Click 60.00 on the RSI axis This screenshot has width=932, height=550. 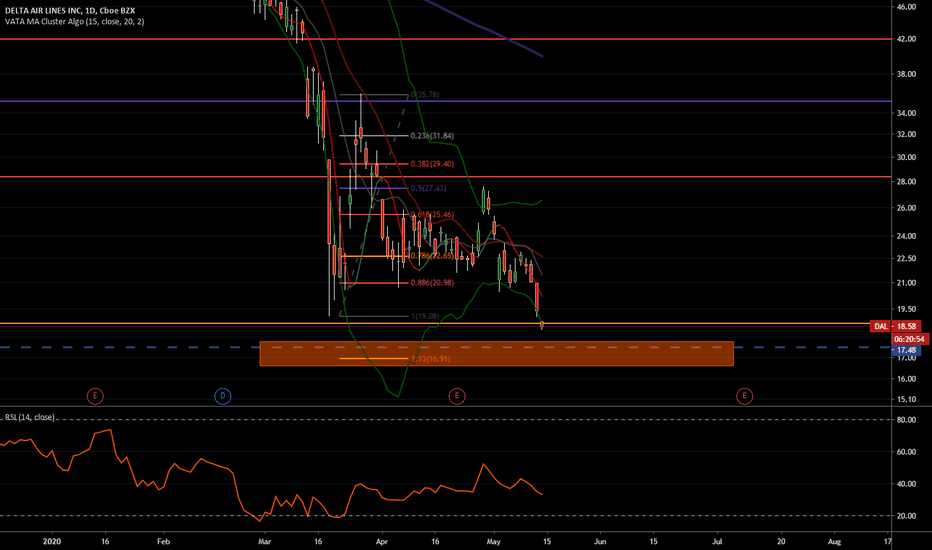[906, 452]
